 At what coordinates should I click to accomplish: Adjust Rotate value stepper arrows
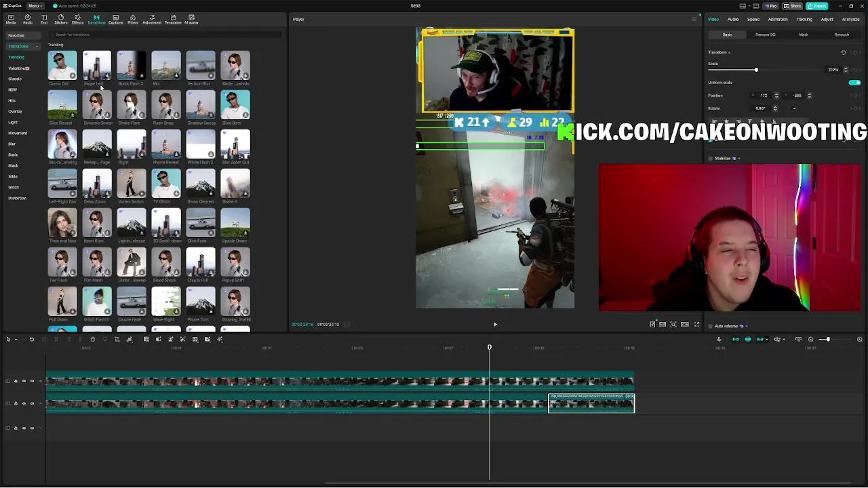pos(775,108)
